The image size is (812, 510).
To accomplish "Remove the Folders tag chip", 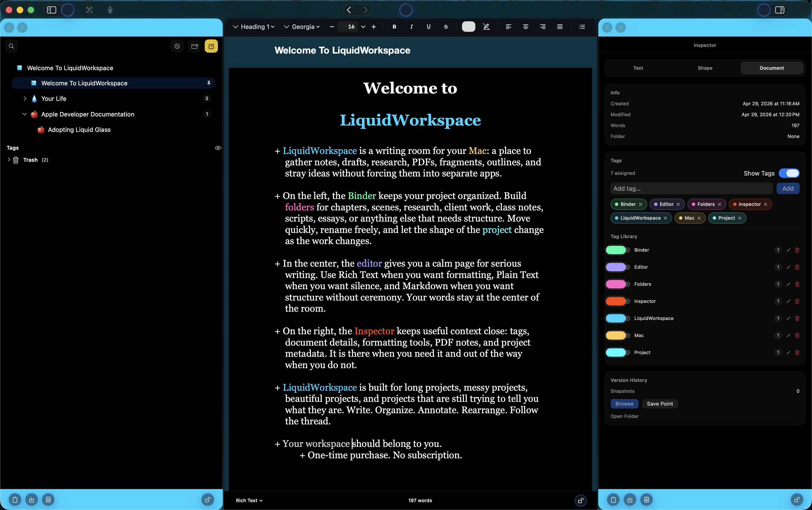I will (720, 204).
